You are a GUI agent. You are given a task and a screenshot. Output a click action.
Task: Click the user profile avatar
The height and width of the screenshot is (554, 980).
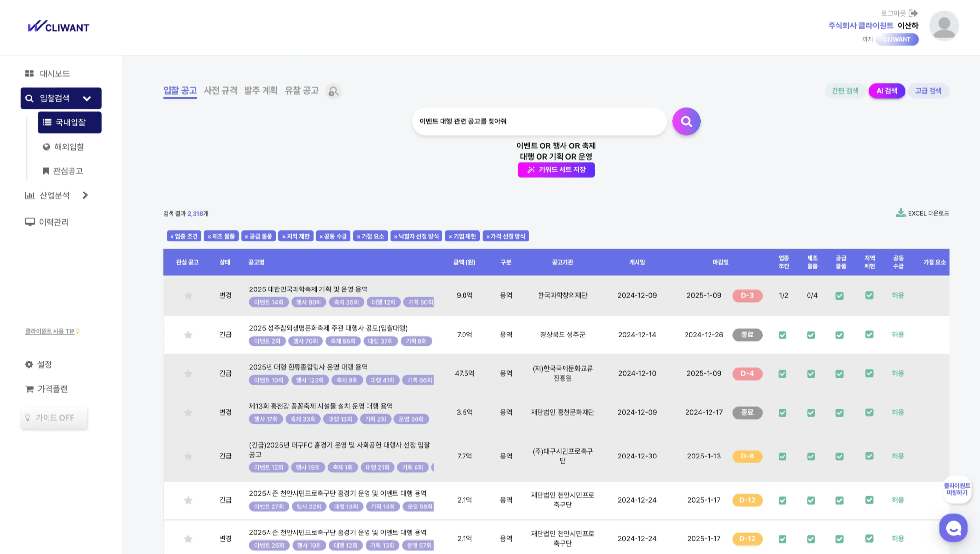(944, 26)
